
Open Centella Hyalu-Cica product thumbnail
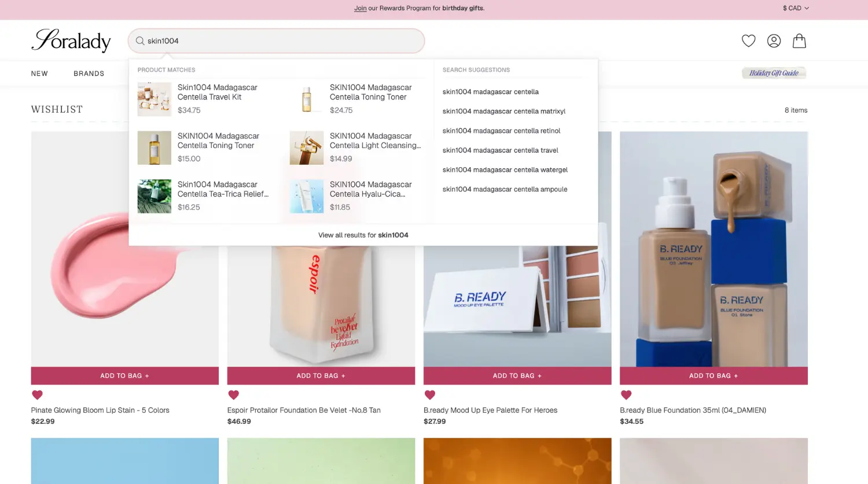[x=307, y=196]
